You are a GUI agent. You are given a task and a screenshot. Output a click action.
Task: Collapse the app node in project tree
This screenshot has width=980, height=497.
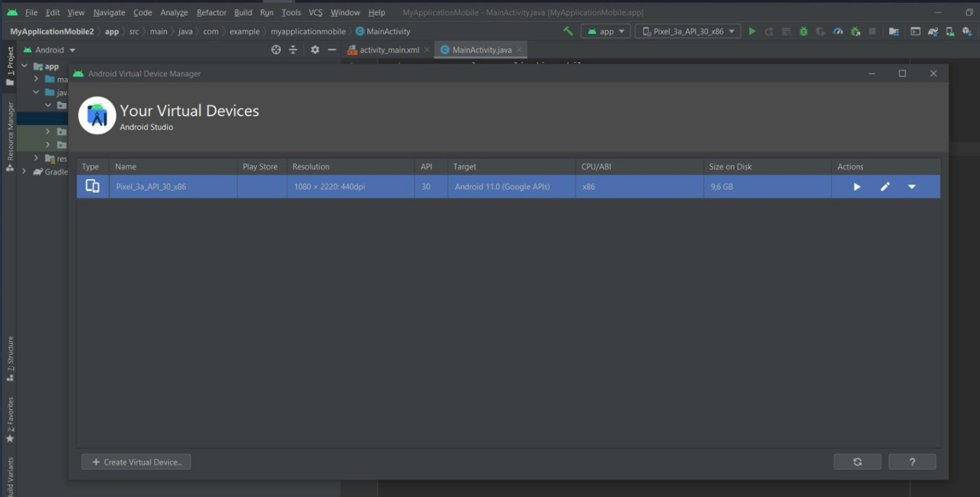pyautogui.click(x=25, y=67)
